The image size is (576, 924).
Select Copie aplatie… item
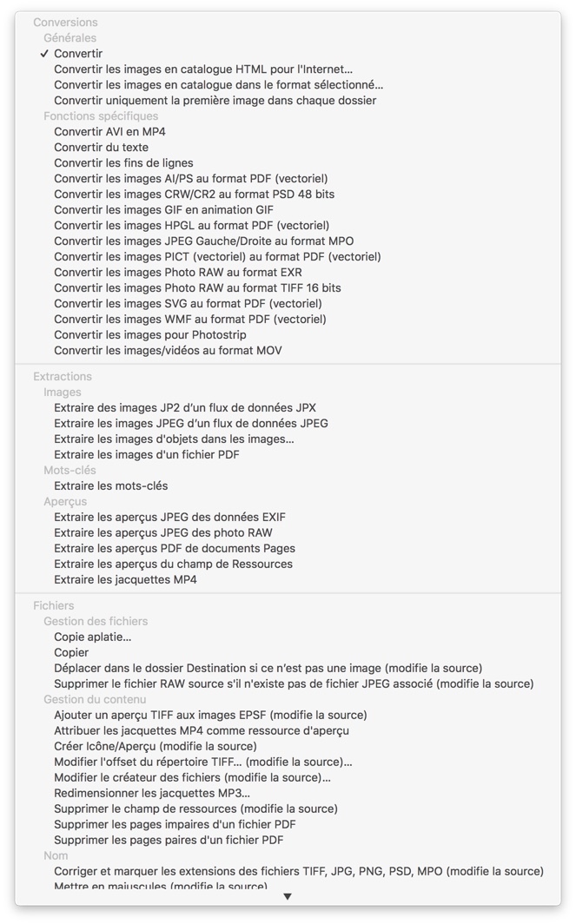click(x=288, y=637)
